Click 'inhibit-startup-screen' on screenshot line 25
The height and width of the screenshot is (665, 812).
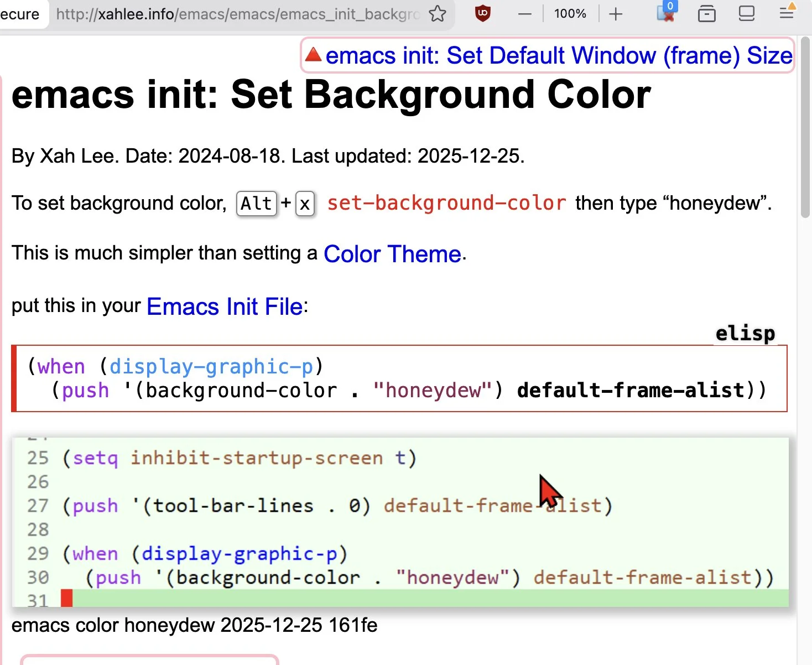[256, 458]
